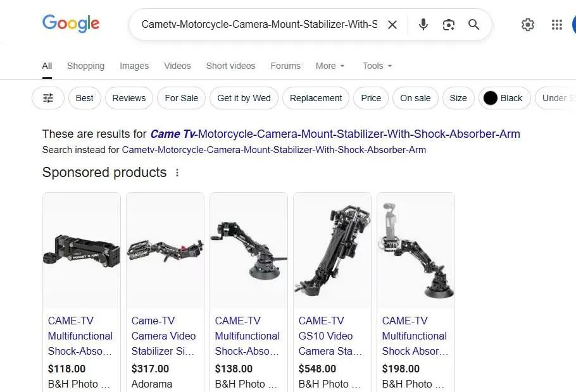Image resolution: width=576 pixels, height=392 pixels.
Task: Open Came-TV Camera Video Stabilizer title
Action: (163, 336)
